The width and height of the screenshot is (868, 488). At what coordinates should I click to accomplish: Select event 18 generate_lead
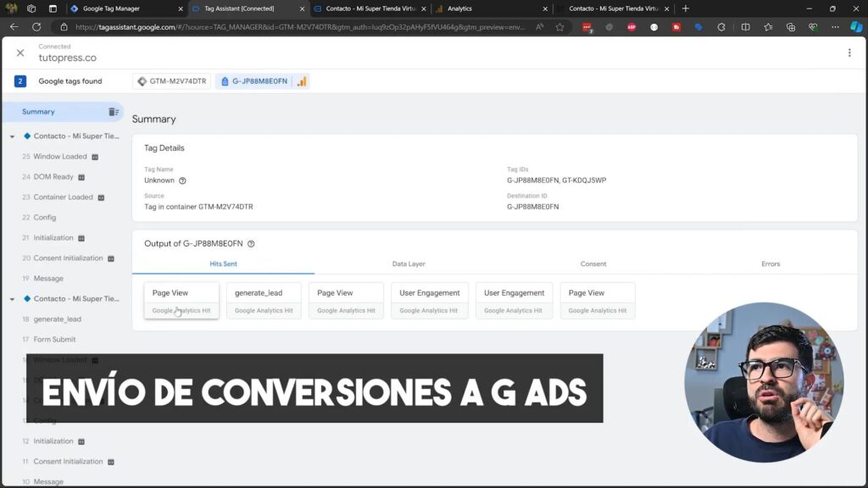click(57, 319)
